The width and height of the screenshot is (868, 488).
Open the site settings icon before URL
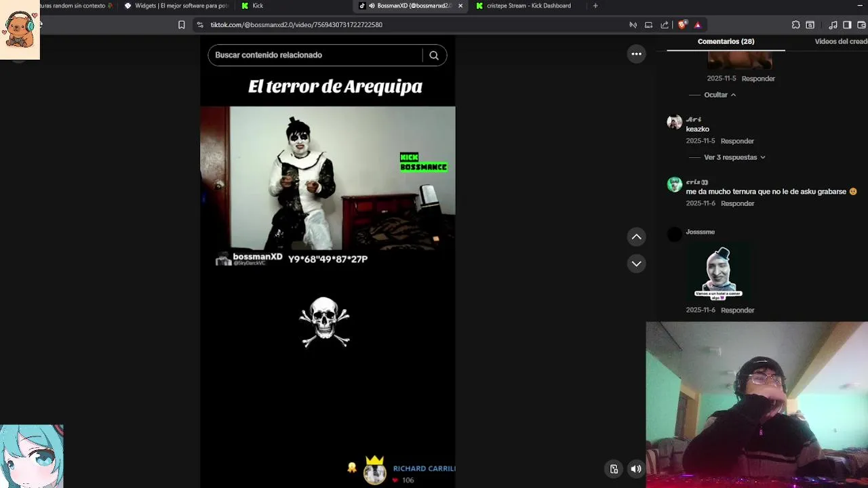pyautogui.click(x=199, y=25)
